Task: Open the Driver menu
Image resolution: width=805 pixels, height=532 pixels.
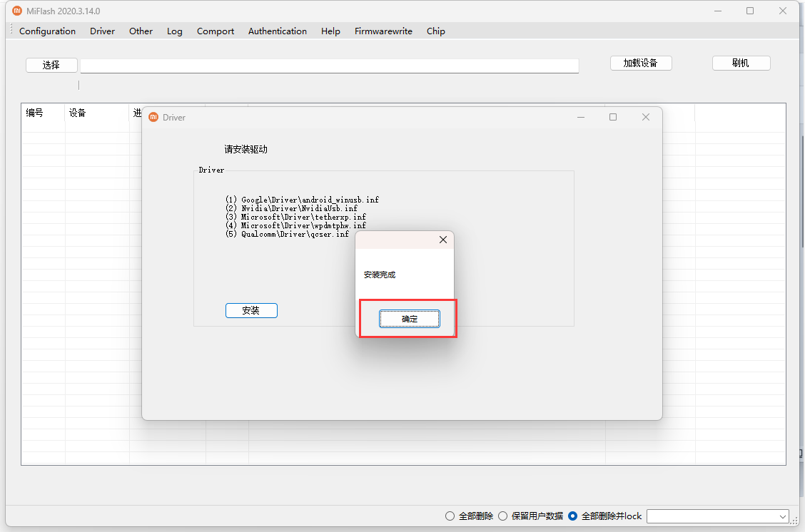Action: coord(102,31)
